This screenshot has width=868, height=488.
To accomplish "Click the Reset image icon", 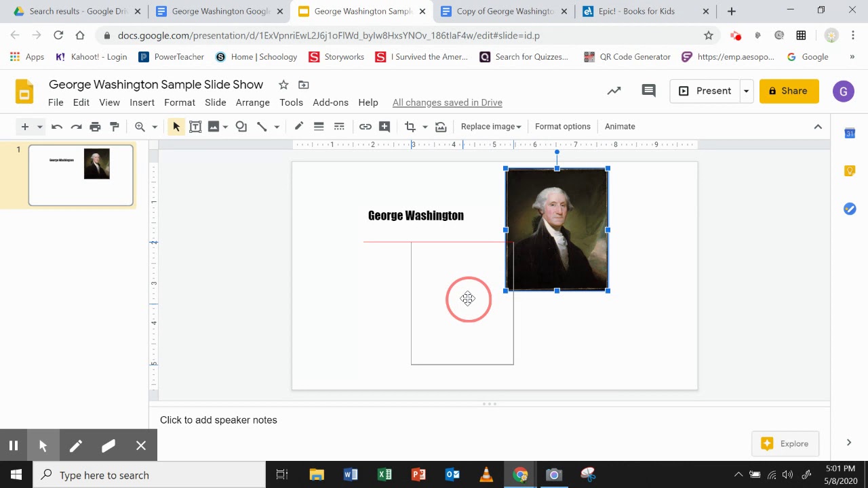I will click(441, 127).
